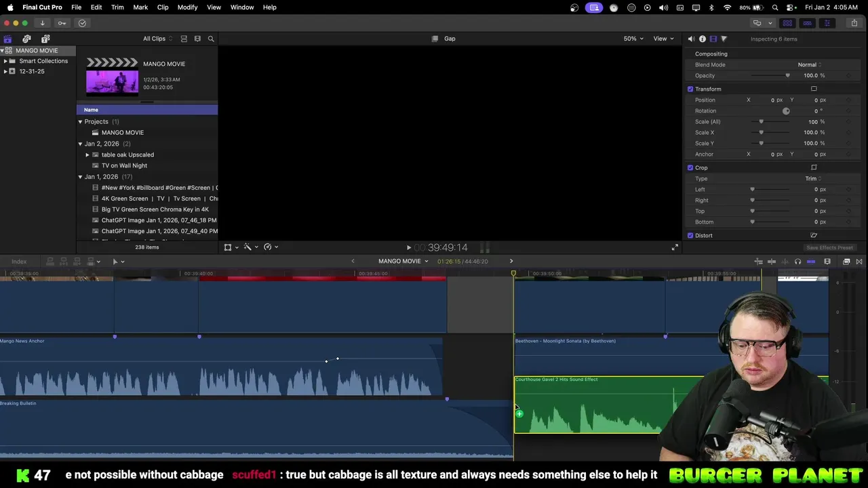Screen dimensions: 868x488
Task: Collapse the Jan 2, 2026 group
Action: coord(80,144)
